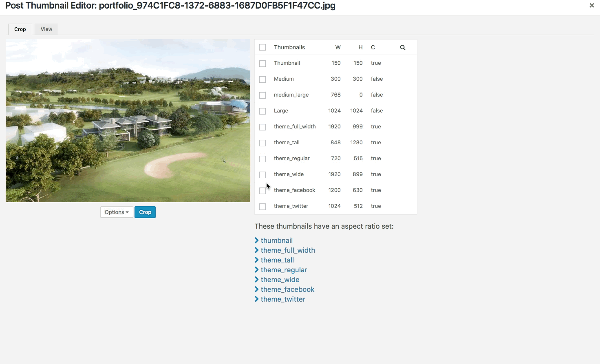Screen dimensions: 600x364
Task: Toggle the theme_twitter checkbox
Action: 262,207
